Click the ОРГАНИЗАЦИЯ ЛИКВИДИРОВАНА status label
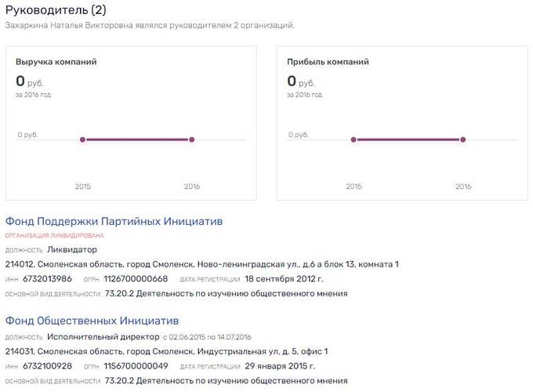Image resolution: width=533 pixels, height=392 pixels. 54,235
